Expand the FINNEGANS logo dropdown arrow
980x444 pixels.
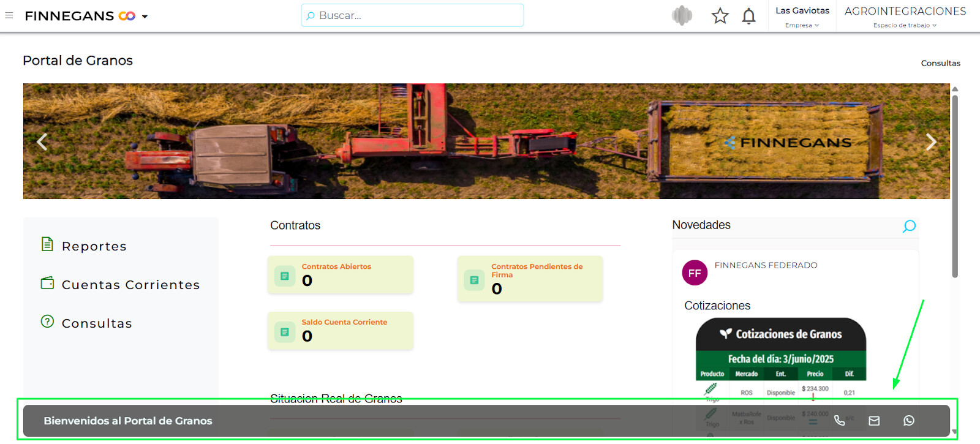(145, 17)
